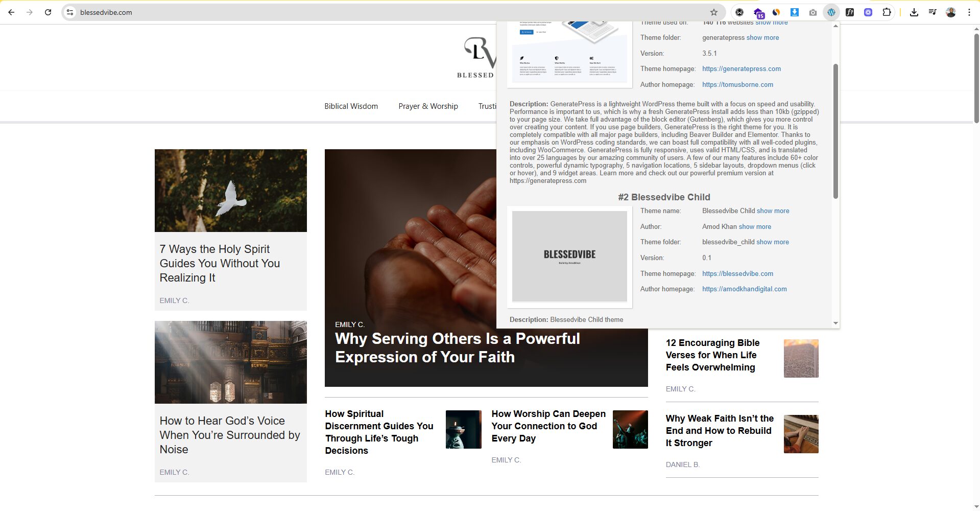Open the Extensions puzzle piece menu
The width and height of the screenshot is (980, 511).
point(887,12)
